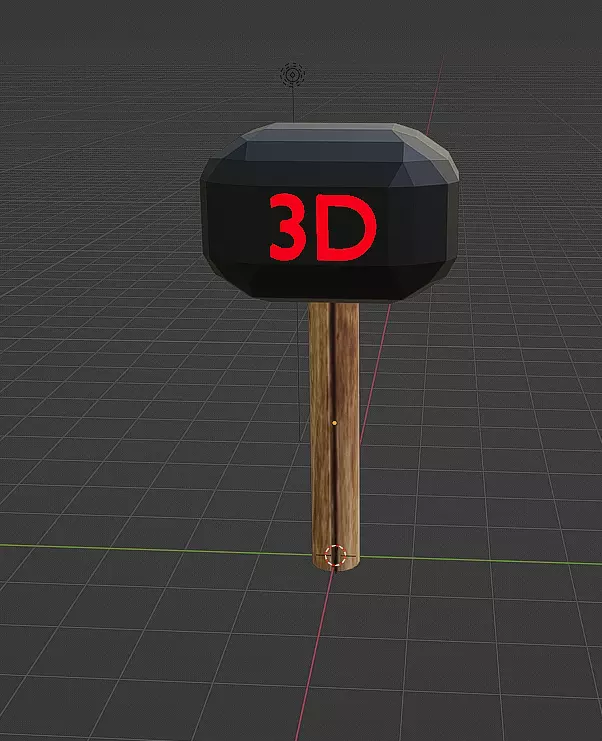Click the 3D cursor at the handle base
This screenshot has width=602, height=741.
(x=335, y=555)
